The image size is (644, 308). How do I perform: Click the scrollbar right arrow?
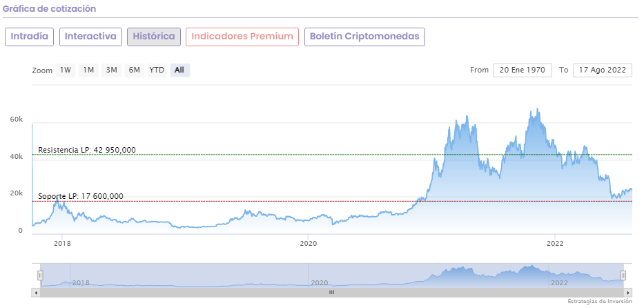tap(628, 292)
